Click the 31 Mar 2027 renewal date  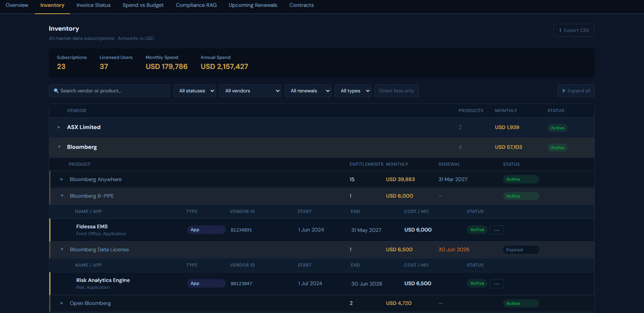pos(453,179)
